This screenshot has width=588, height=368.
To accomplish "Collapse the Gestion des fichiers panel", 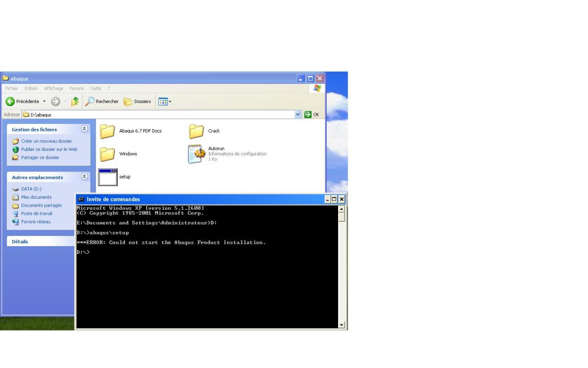I will tap(84, 129).
